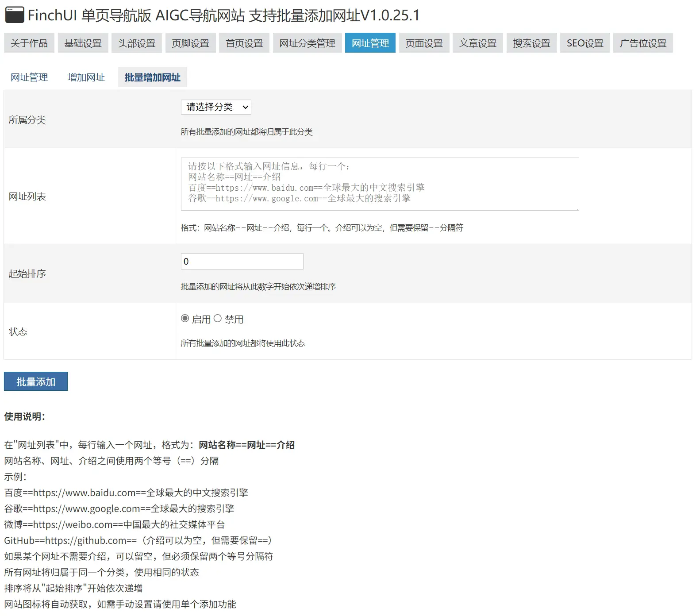Image resolution: width=696 pixels, height=616 pixels.
Task: Go to 首页设置 tab
Action: (x=244, y=43)
